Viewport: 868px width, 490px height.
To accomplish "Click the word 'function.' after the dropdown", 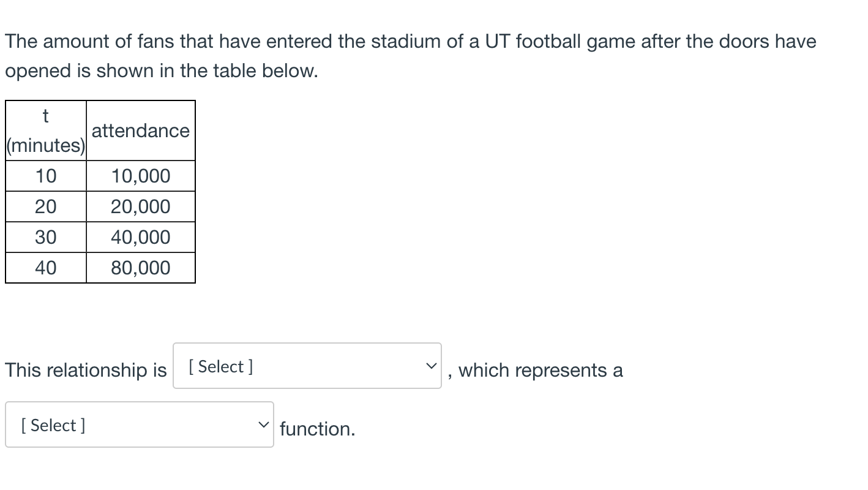I will (x=317, y=429).
